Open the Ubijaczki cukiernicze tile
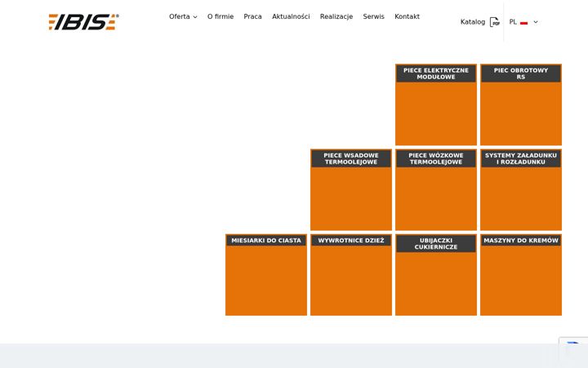Image resolution: width=588 pixels, height=368 pixels. 436,275
